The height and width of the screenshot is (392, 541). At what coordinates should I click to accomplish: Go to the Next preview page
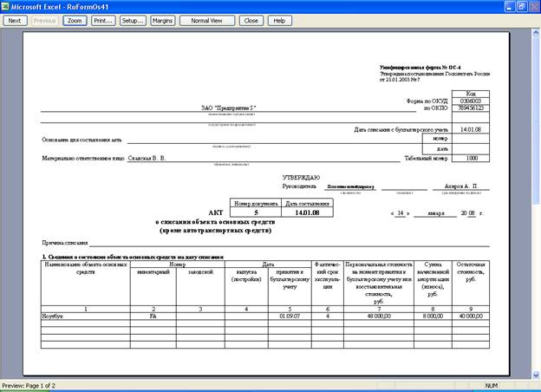pyautogui.click(x=15, y=21)
